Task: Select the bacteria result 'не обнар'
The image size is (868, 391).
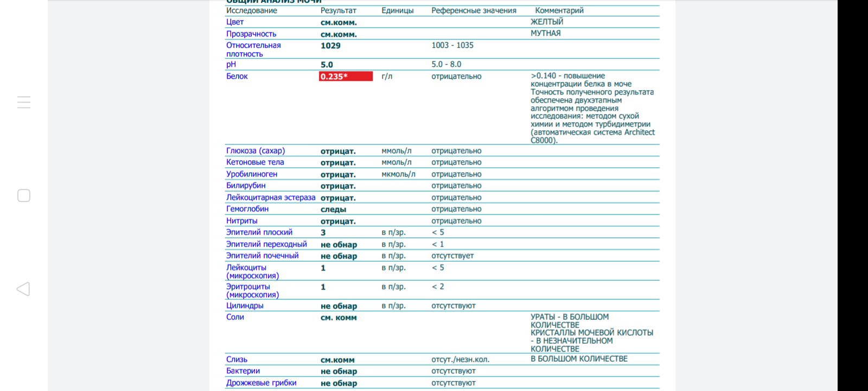Action: [x=339, y=371]
